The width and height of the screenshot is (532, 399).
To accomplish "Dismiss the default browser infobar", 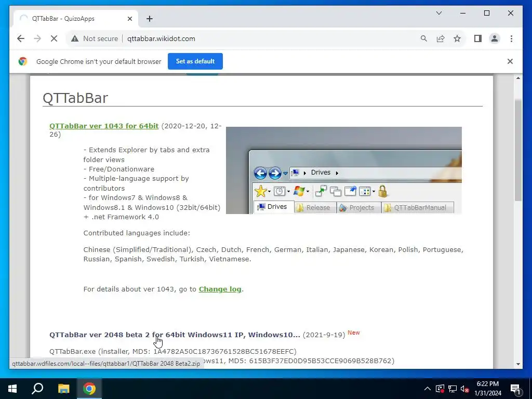I will (510, 61).
